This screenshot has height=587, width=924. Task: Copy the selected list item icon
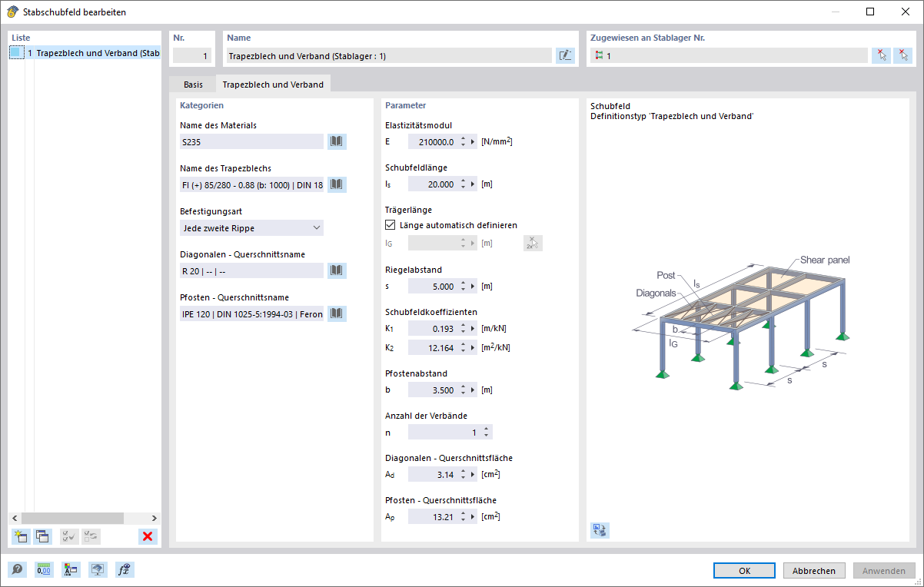click(x=42, y=536)
